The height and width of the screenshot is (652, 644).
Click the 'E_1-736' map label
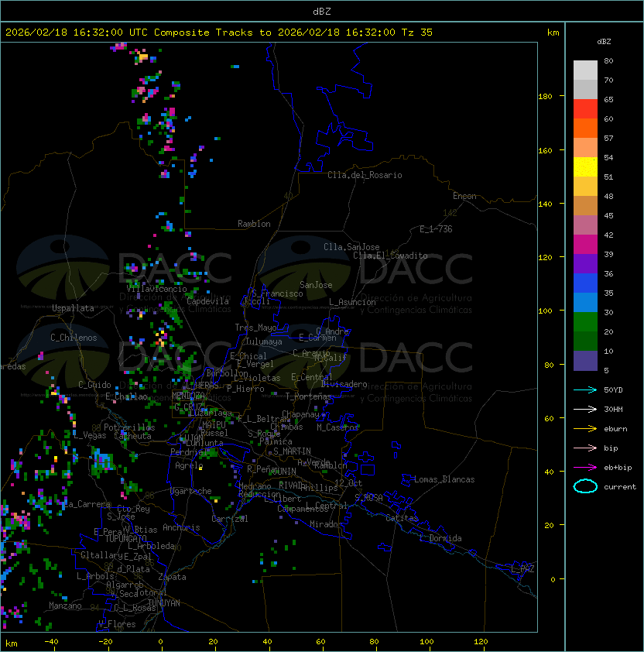tap(436, 229)
